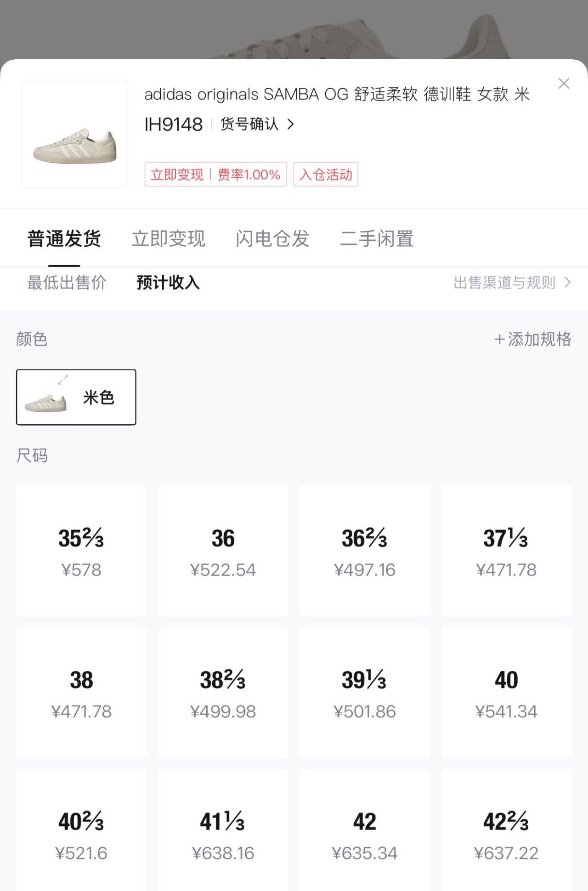Viewport: 588px width, 891px height.
Task: Toggle view to 预计收入
Action: [x=168, y=283]
